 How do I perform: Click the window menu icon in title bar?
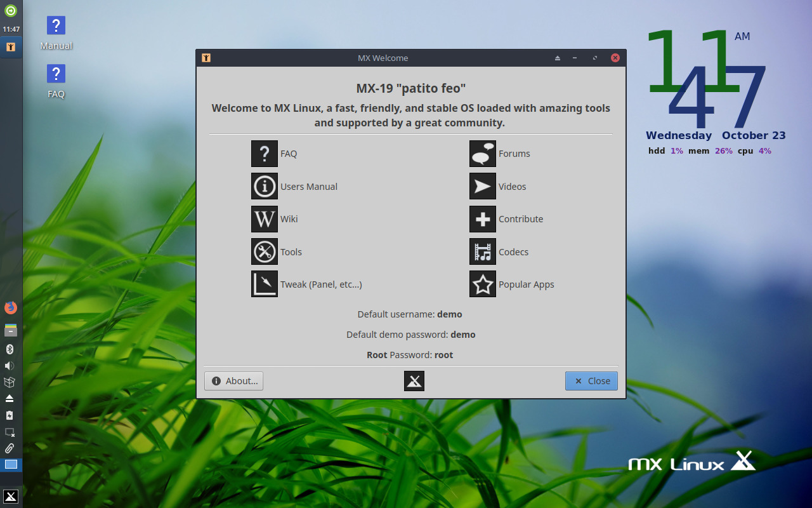pyautogui.click(x=206, y=58)
